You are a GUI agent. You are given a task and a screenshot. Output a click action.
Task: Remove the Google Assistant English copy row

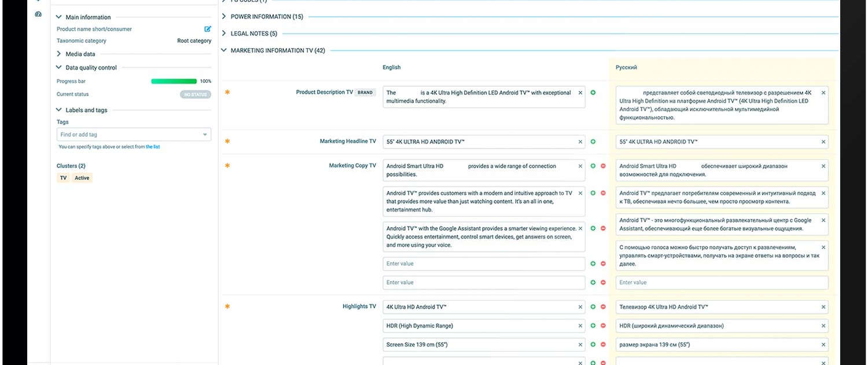(x=603, y=228)
